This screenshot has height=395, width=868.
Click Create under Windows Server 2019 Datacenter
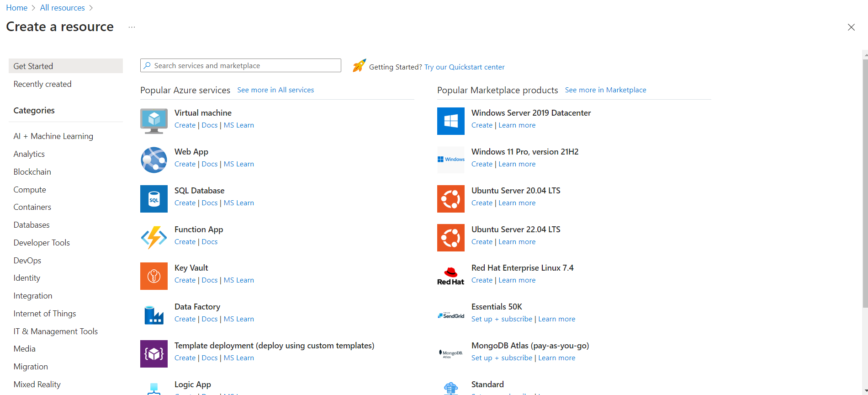(x=482, y=125)
